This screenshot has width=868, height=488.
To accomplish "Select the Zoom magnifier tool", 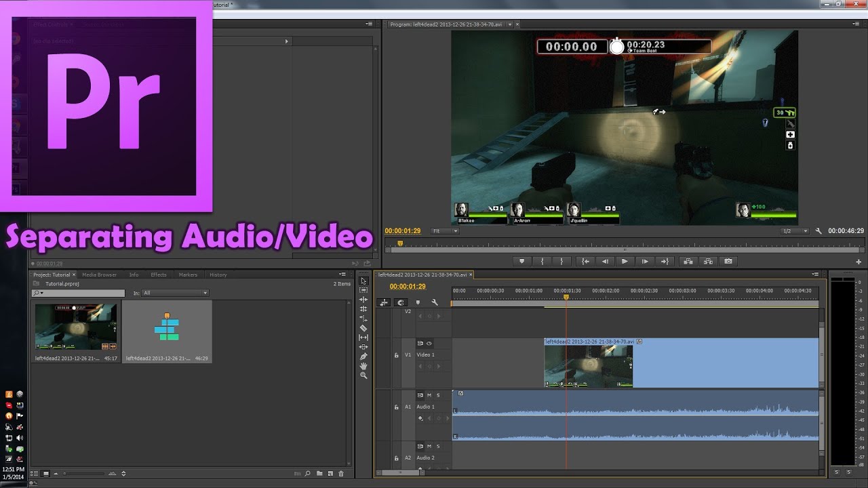I will click(x=363, y=375).
